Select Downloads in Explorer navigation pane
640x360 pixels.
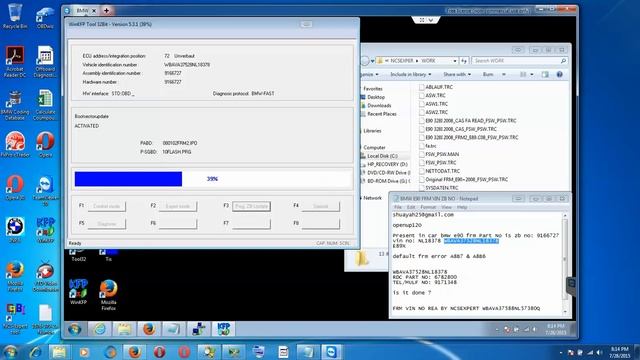click(x=379, y=105)
